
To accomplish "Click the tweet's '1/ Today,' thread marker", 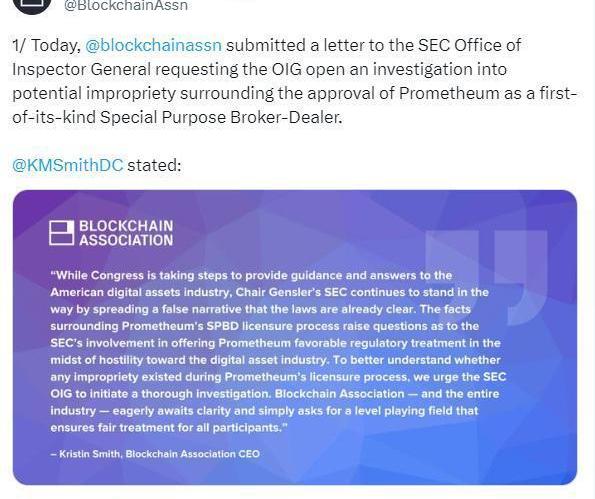I will [x=46, y=46].
